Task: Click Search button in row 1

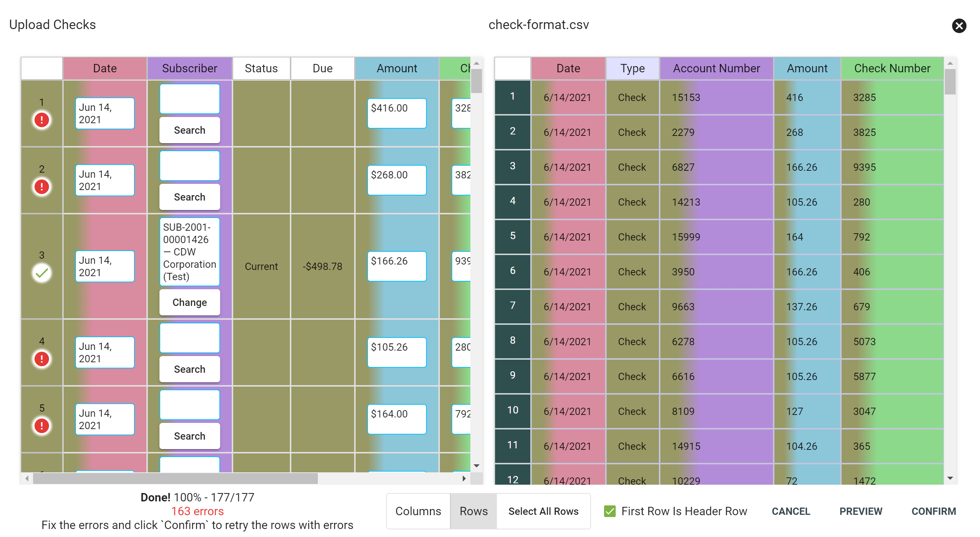Action: click(x=190, y=130)
